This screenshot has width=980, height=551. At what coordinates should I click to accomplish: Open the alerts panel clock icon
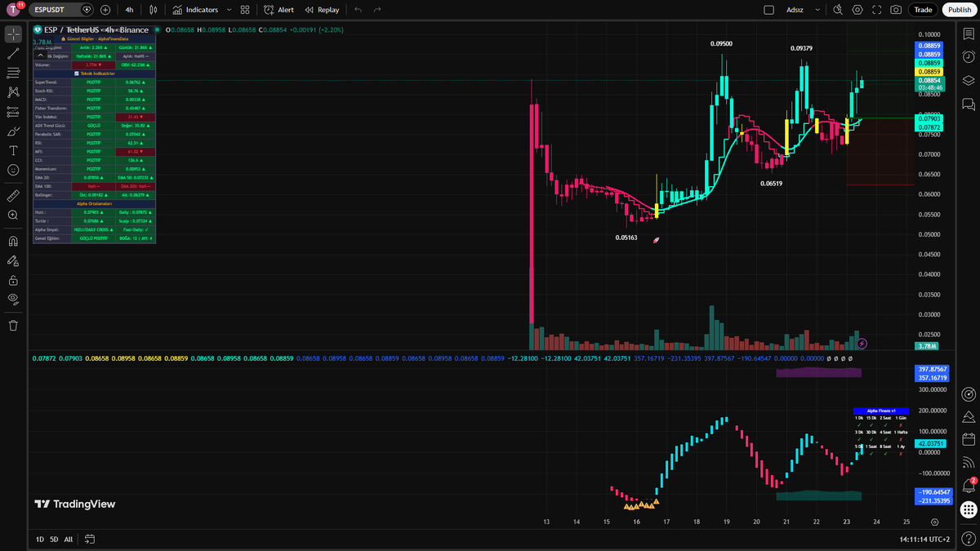[x=969, y=57]
